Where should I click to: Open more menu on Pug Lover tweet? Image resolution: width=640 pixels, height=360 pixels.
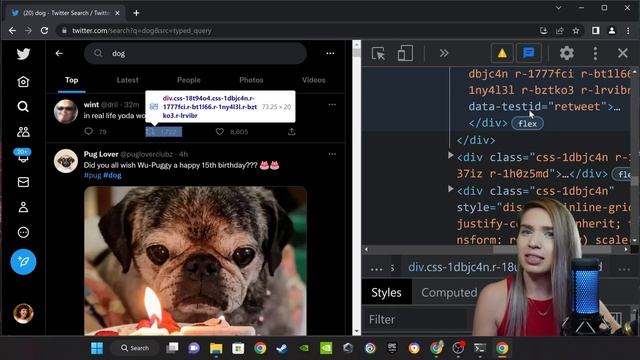332,154
